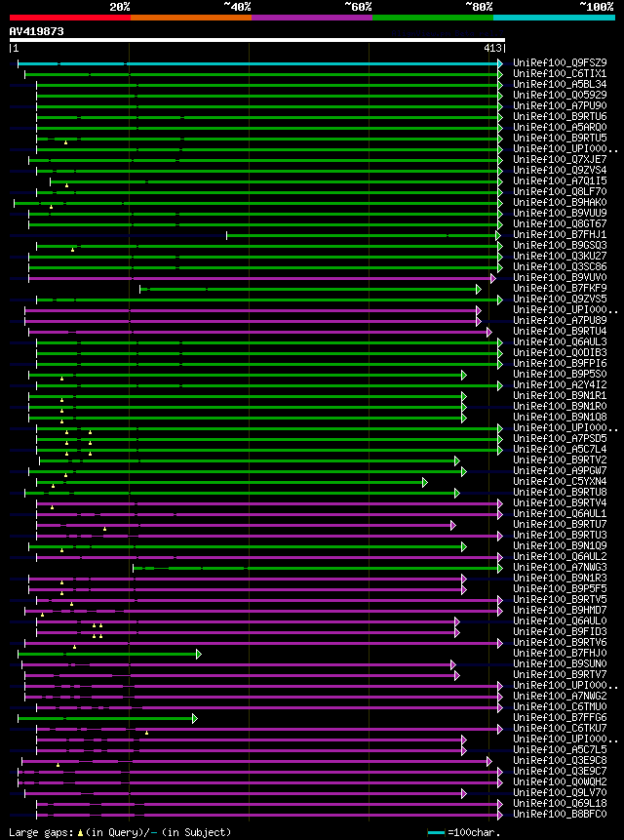Select the UniRef100_B8BFC0 label

tap(560, 814)
